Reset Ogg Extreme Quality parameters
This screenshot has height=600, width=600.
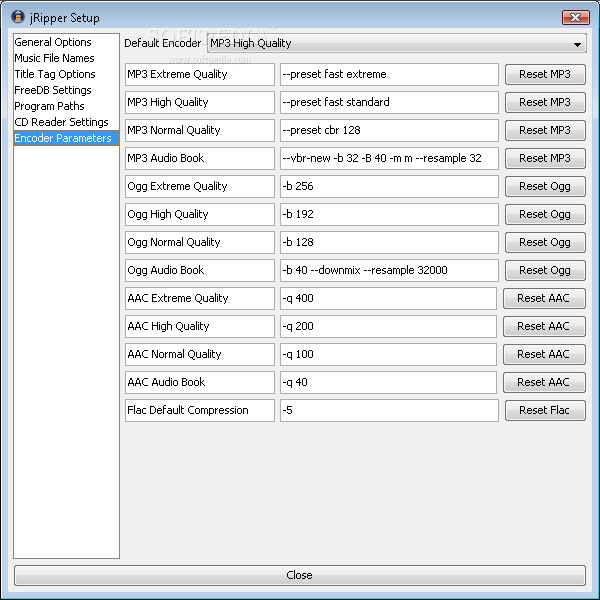[x=545, y=186]
